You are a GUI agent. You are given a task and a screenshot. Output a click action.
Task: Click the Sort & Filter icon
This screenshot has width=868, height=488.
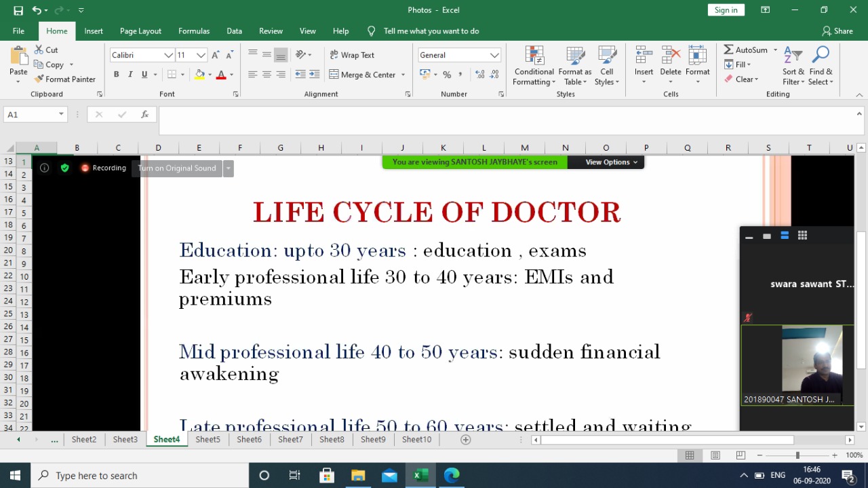click(x=793, y=57)
